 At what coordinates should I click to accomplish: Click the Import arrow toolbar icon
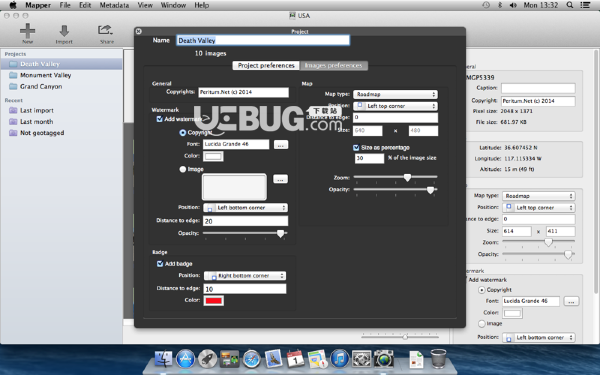tap(64, 31)
